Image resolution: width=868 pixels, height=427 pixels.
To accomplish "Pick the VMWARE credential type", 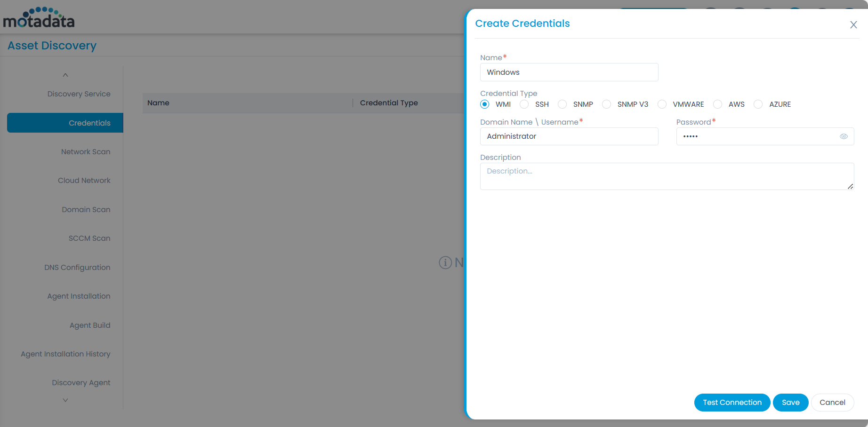I will coord(662,104).
